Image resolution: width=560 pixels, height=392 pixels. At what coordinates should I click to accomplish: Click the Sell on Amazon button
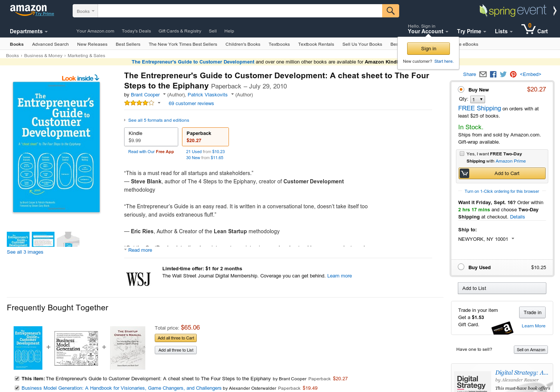(x=531, y=350)
